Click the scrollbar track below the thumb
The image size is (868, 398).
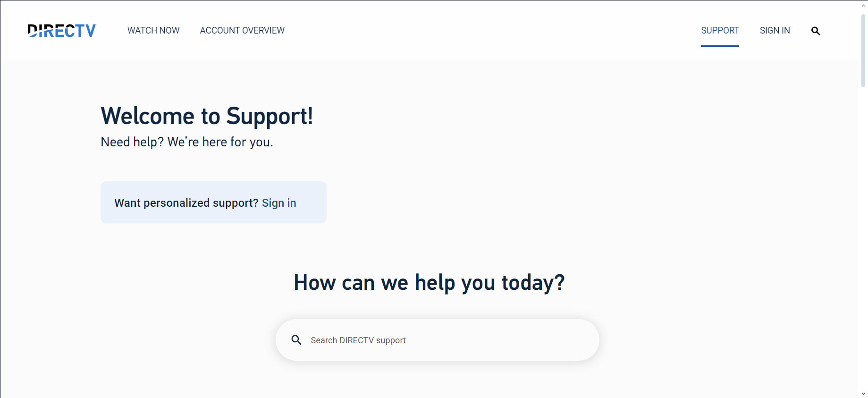(x=863, y=236)
